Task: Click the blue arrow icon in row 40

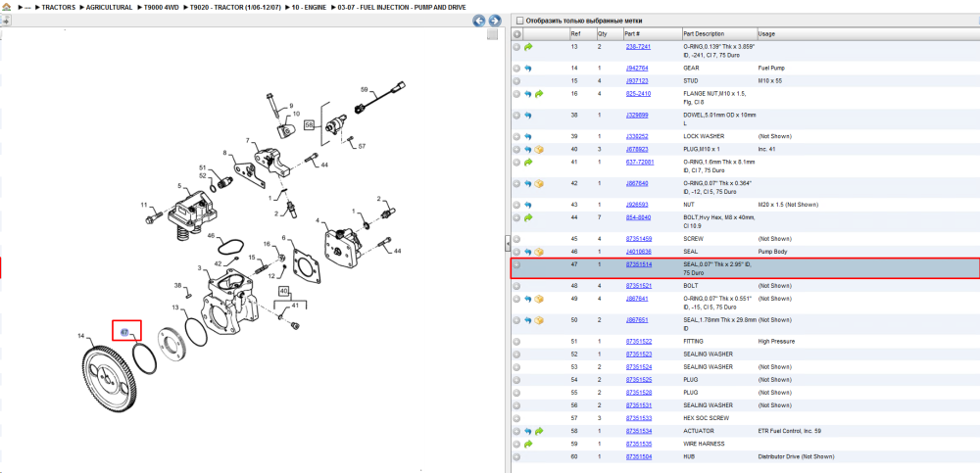Action: click(528, 149)
